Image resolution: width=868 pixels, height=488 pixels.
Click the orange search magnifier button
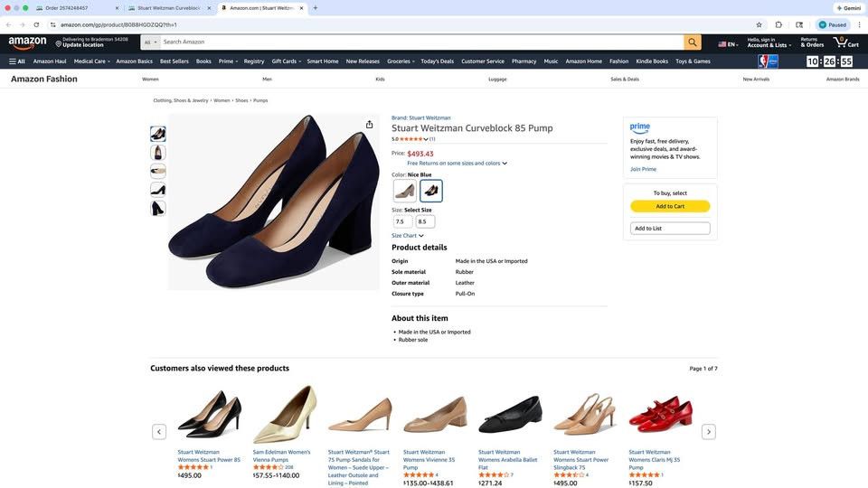point(692,42)
